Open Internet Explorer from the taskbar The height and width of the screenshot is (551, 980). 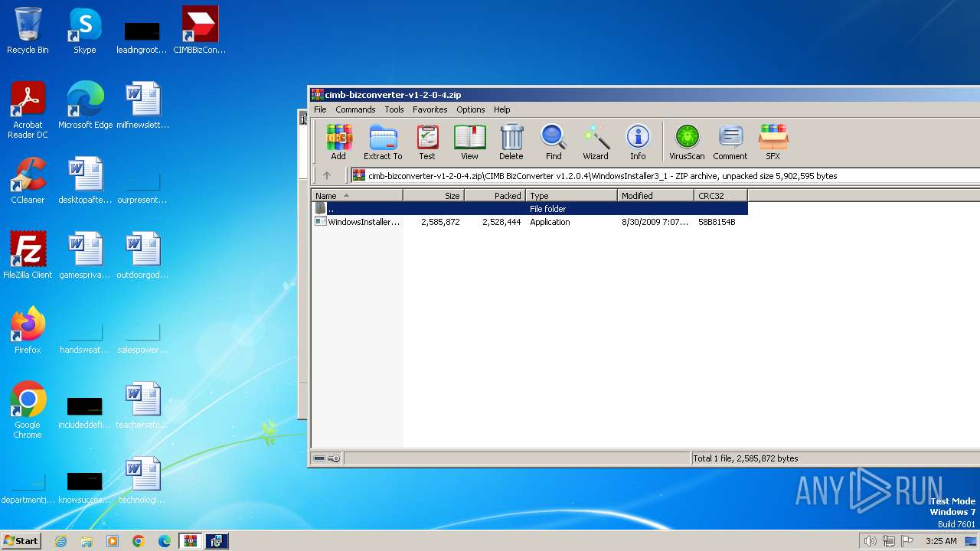point(61,541)
